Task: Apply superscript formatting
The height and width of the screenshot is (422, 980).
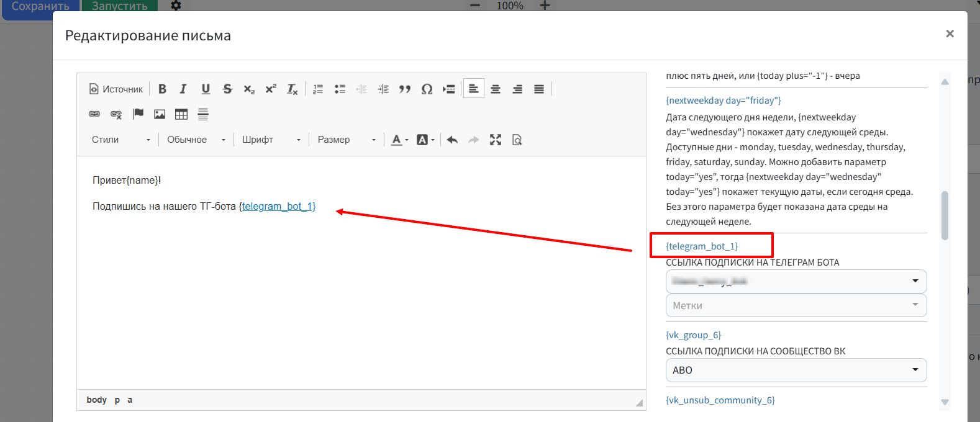Action: tap(271, 89)
